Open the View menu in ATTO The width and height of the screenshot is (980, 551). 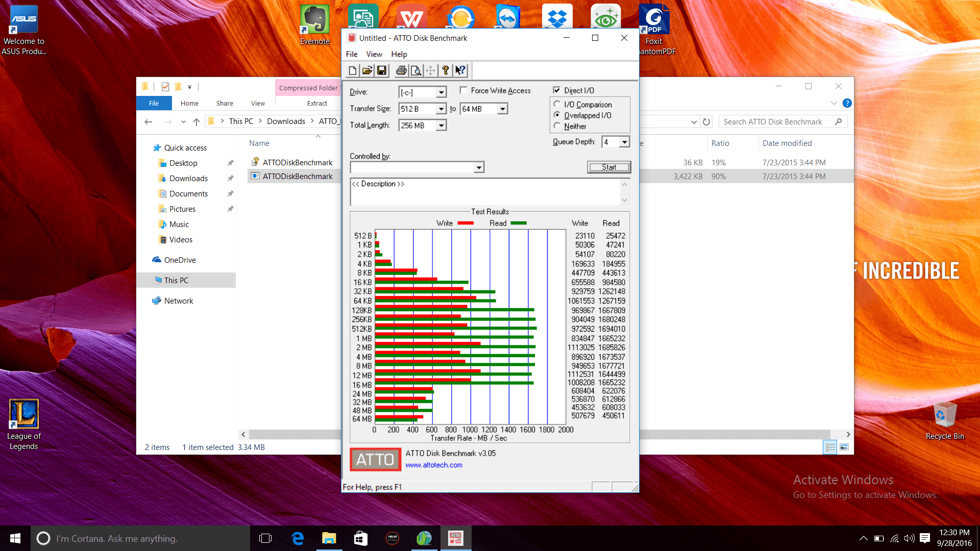point(374,54)
